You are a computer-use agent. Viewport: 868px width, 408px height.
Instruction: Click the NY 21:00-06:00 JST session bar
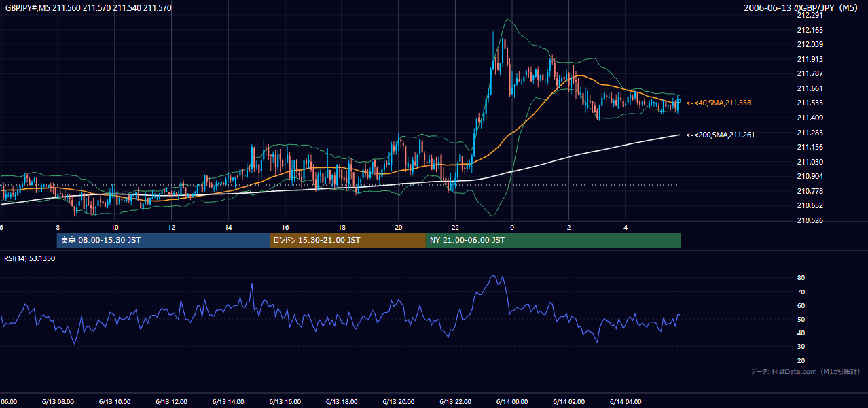(554, 240)
